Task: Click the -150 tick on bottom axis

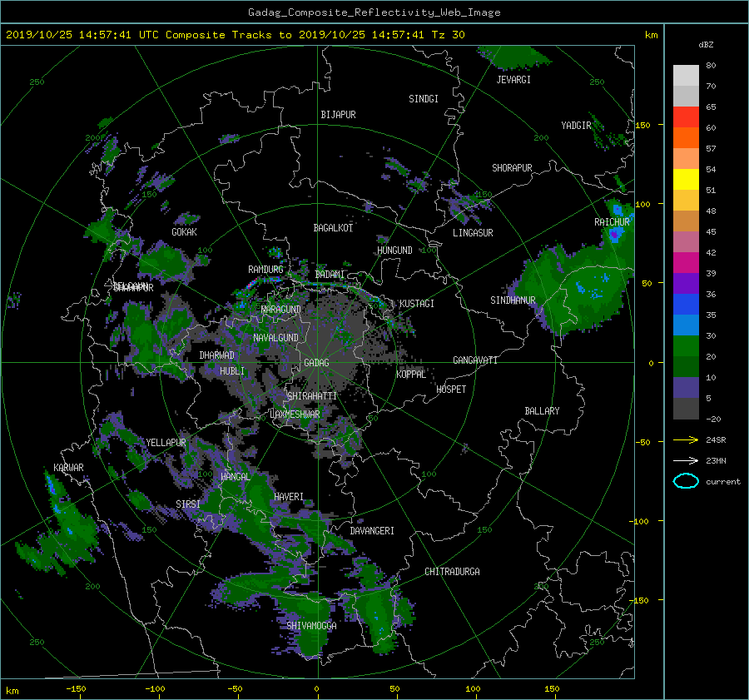Action: click(76, 689)
